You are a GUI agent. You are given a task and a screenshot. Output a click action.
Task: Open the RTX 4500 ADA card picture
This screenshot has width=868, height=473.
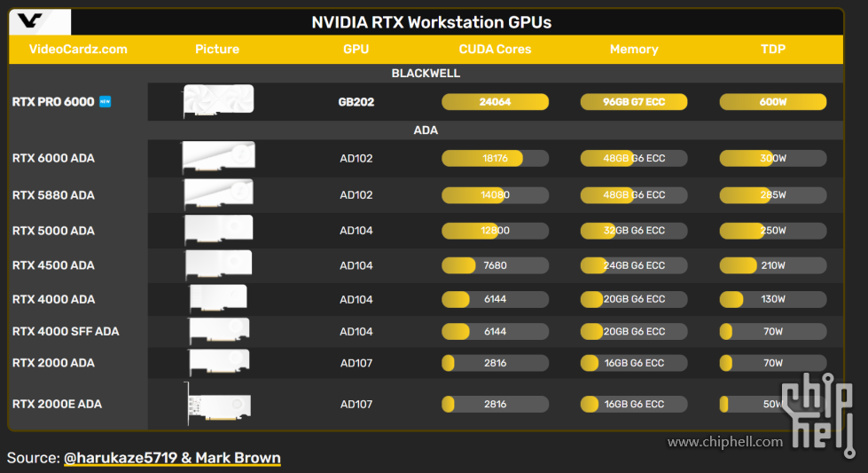tap(218, 264)
